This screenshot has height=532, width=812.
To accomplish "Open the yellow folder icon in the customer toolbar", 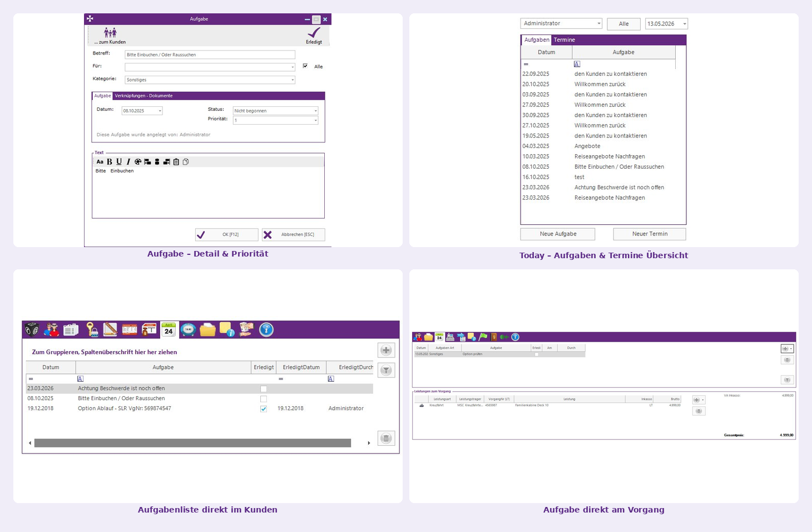I will click(207, 329).
